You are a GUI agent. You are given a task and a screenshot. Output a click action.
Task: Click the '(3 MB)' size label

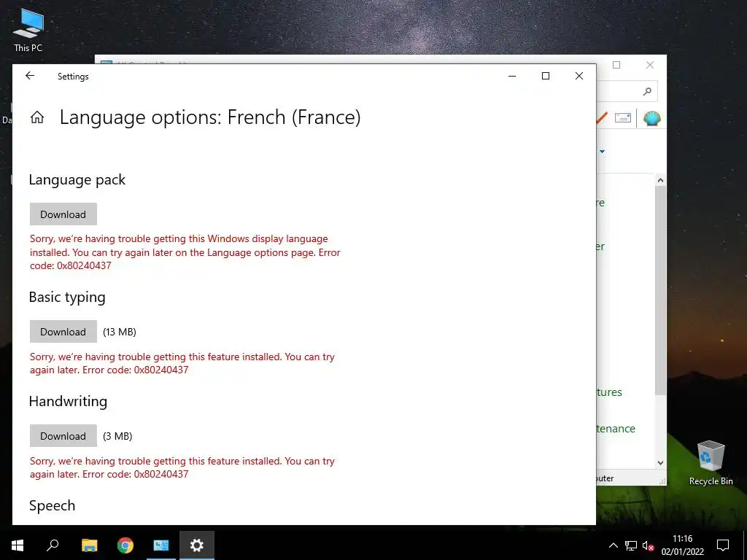point(117,436)
